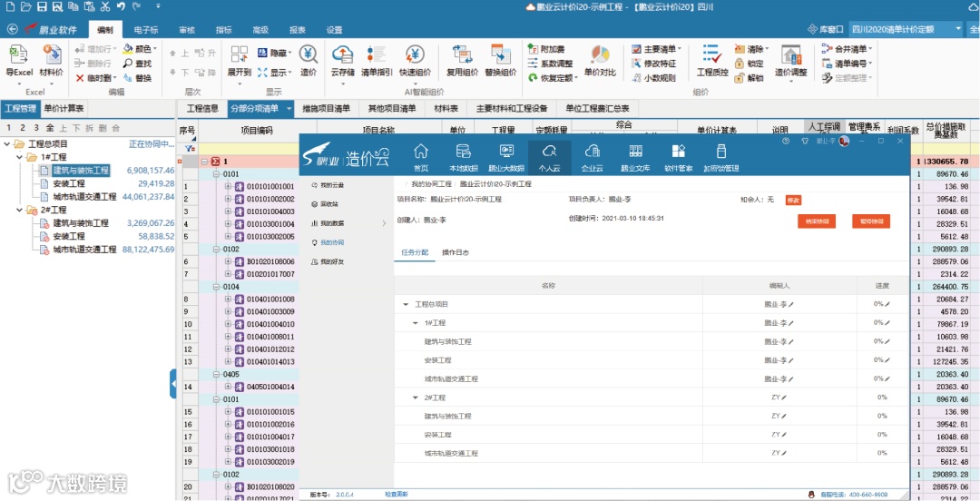This screenshot has height=501, width=980.
Task: Select 城市轨道交通工程 under 2#工程 in tree
Action: coord(84,249)
